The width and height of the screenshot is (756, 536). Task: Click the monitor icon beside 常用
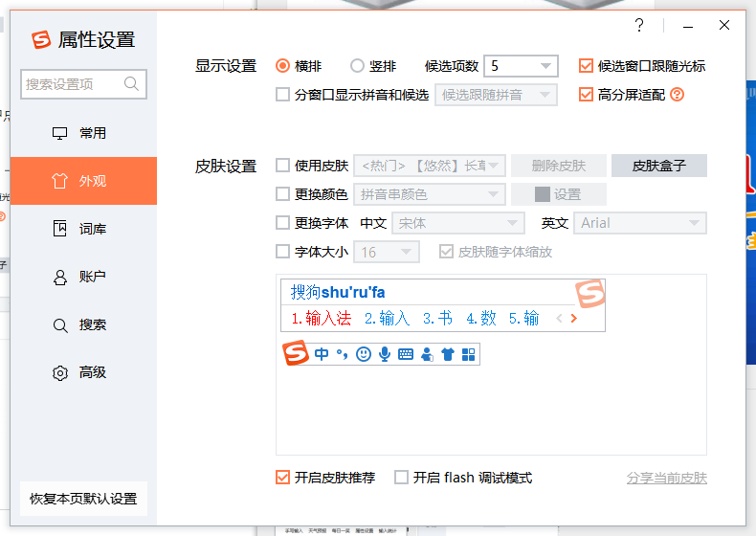(59, 133)
